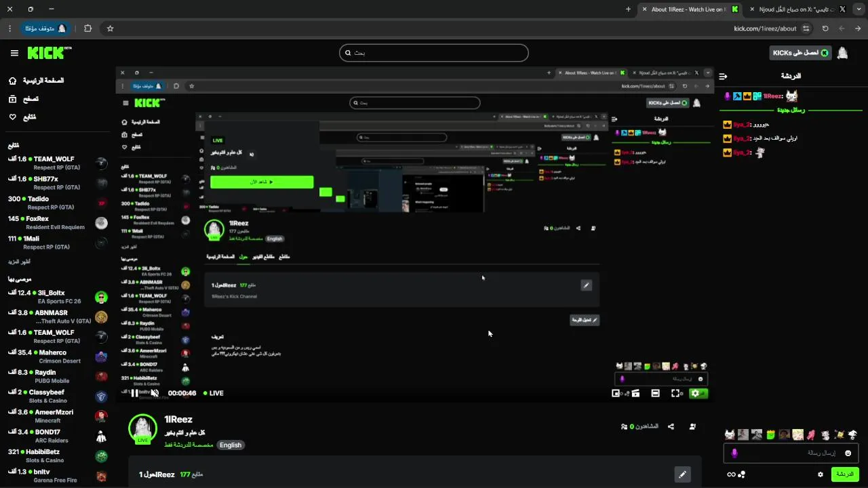Open the viewers count icon below the player

pos(624,426)
